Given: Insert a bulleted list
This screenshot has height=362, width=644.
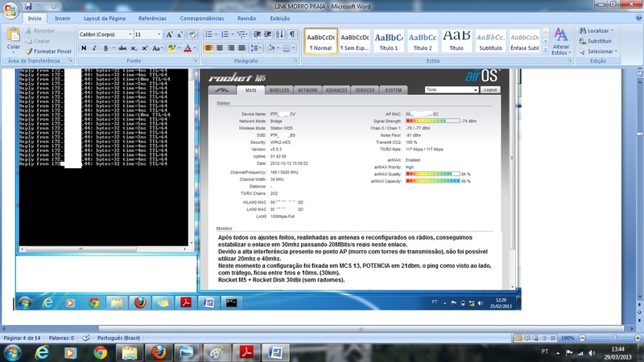Looking at the screenshot, I should point(208,35).
